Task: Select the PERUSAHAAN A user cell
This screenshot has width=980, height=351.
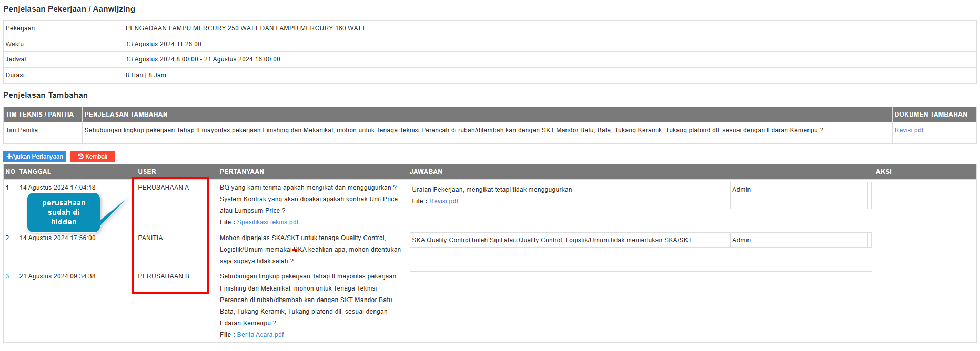Action: click(x=163, y=188)
